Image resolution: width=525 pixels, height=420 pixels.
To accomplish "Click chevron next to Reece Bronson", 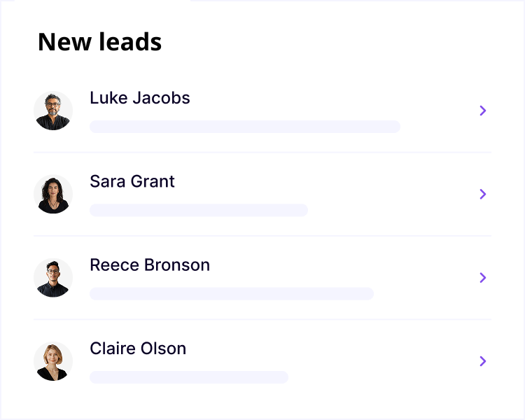I will (483, 278).
